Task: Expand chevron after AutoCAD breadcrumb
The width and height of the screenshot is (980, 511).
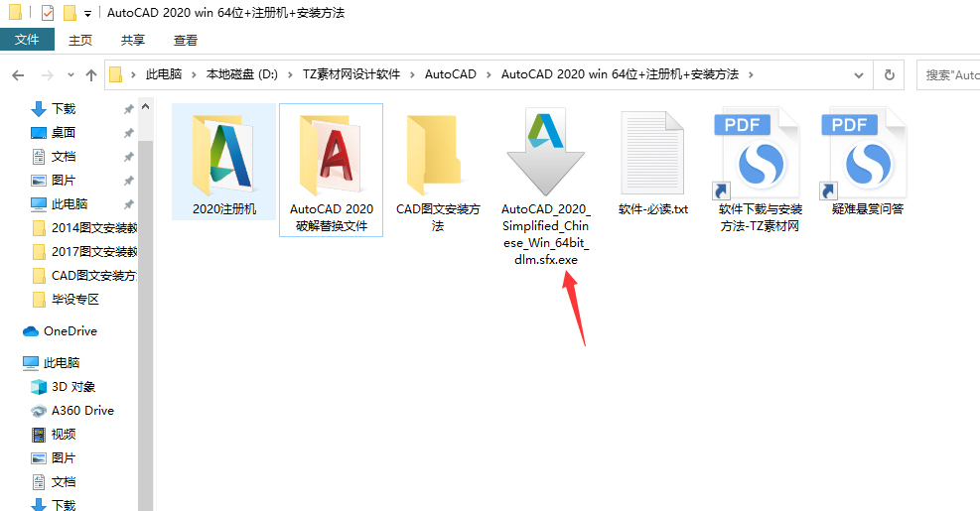Action: [x=489, y=75]
